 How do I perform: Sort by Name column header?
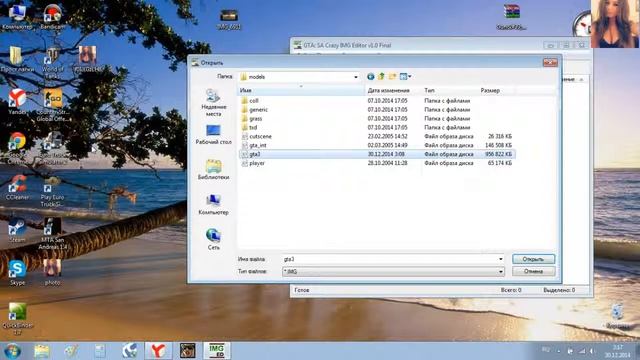coord(301,90)
